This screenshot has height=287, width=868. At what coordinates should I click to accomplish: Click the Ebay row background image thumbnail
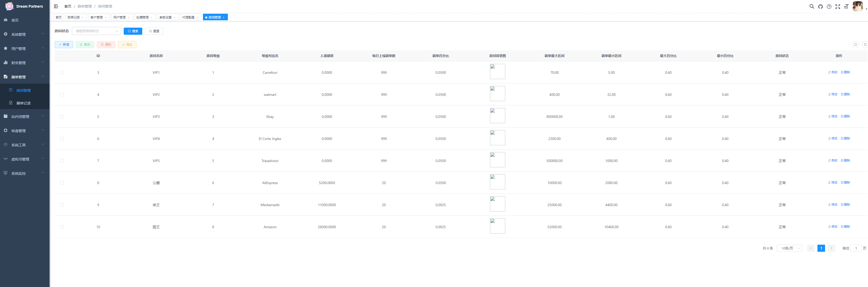[x=497, y=116]
